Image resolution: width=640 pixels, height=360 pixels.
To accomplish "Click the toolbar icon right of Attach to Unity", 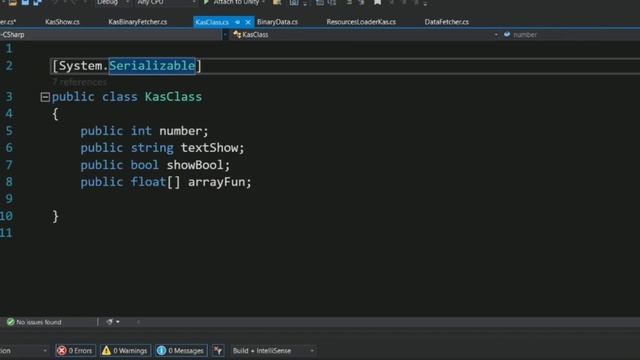I will [277, 2].
